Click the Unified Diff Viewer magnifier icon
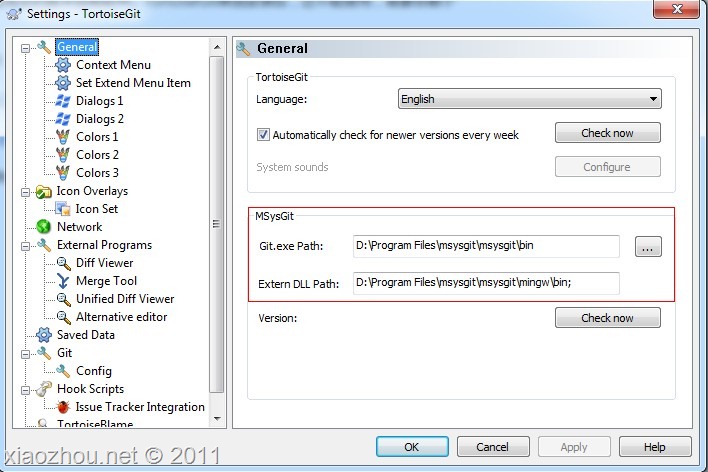The image size is (708, 472). tap(63, 299)
